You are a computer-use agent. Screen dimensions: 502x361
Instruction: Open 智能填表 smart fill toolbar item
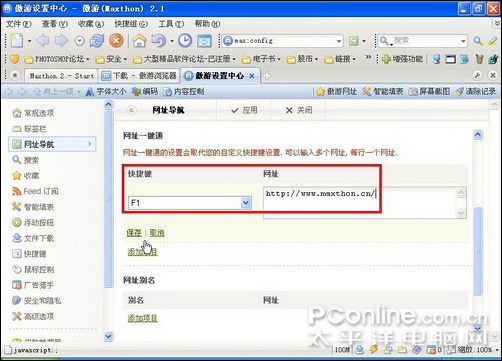tap(383, 91)
